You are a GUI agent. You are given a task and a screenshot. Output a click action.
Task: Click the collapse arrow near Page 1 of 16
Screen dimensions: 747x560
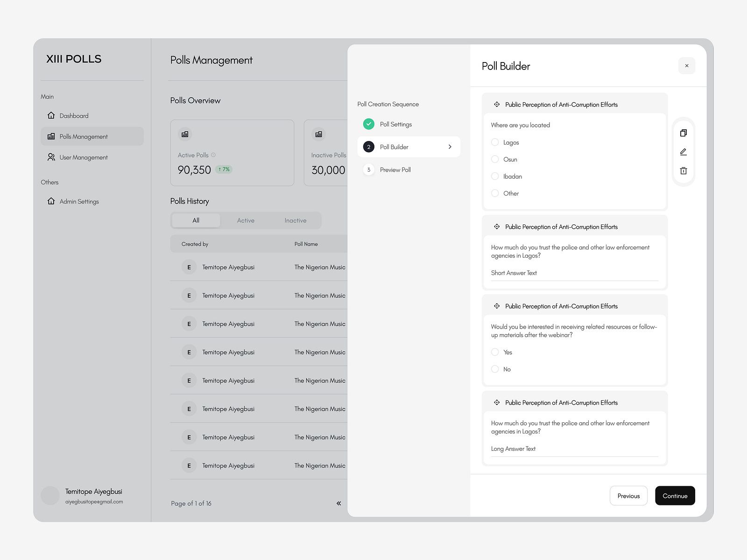coord(339,503)
